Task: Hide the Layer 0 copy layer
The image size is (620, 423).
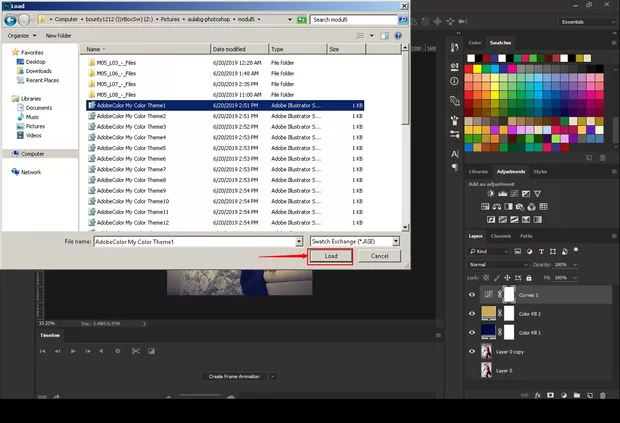Action: point(472,352)
